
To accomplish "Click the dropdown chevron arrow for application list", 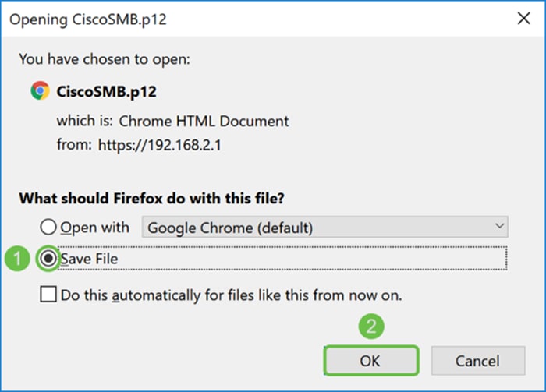I will [499, 226].
